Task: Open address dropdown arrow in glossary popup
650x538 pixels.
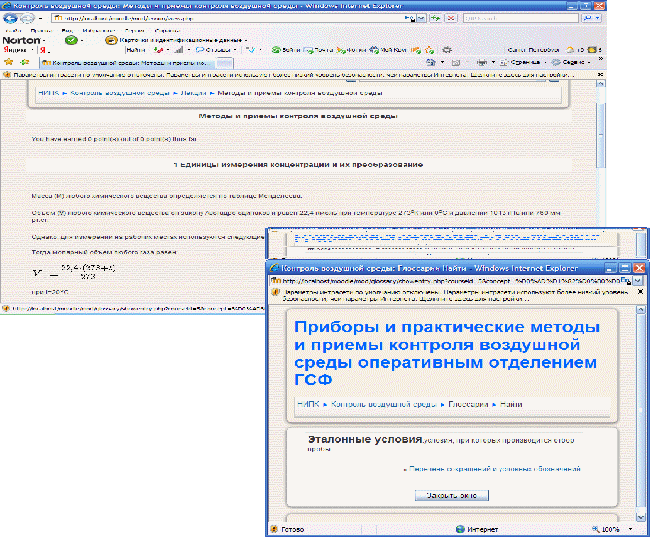Action: pos(637,281)
